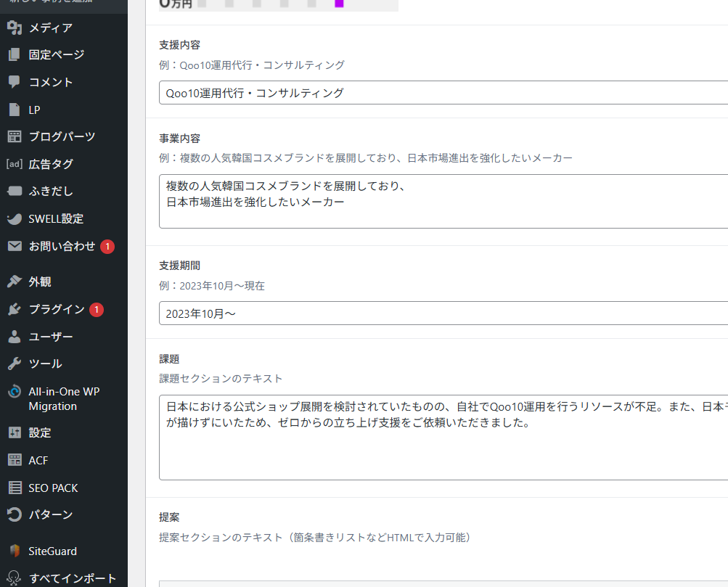Viewport: 728px width, 587px height.
Task: Go to 設定 settings menu
Action: pos(40,432)
